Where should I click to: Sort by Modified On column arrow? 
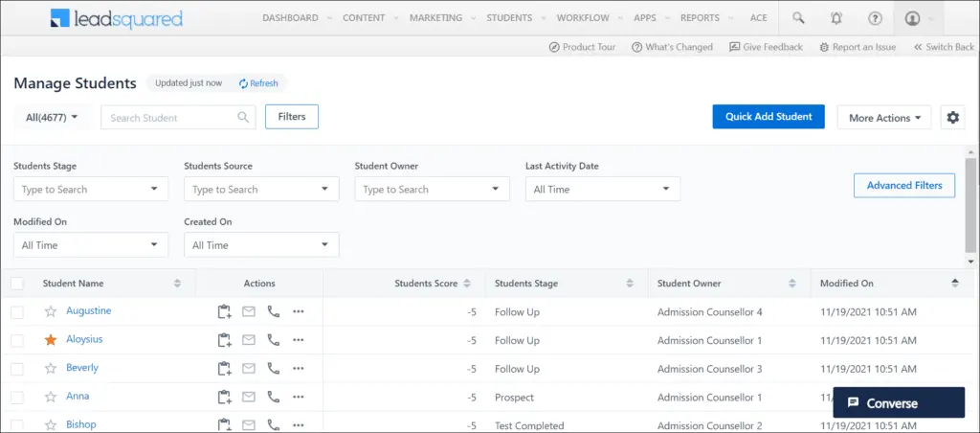pos(955,283)
